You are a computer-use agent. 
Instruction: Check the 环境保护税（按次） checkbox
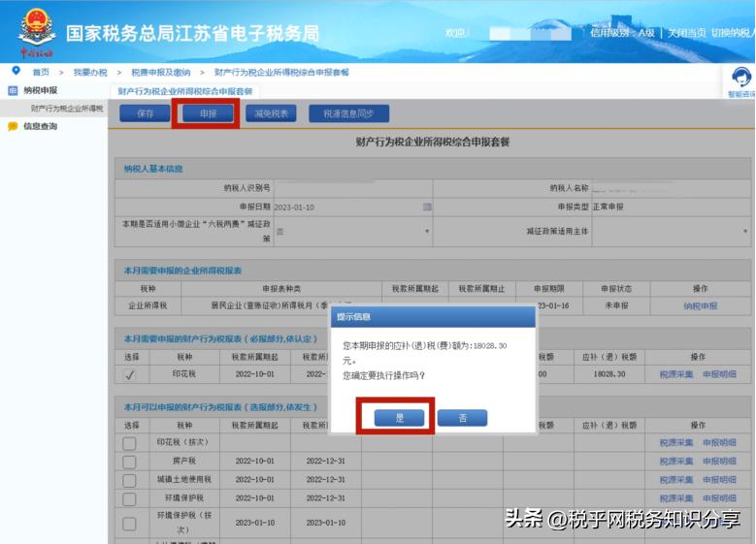pyautogui.click(x=129, y=524)
